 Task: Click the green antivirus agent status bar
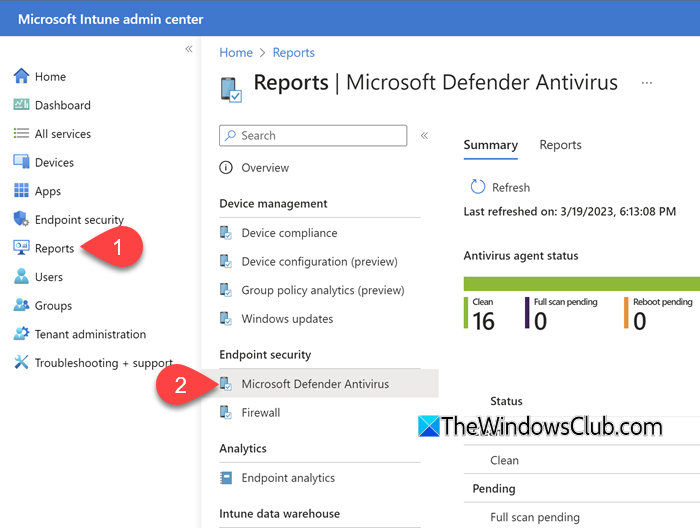coord(581,284)
